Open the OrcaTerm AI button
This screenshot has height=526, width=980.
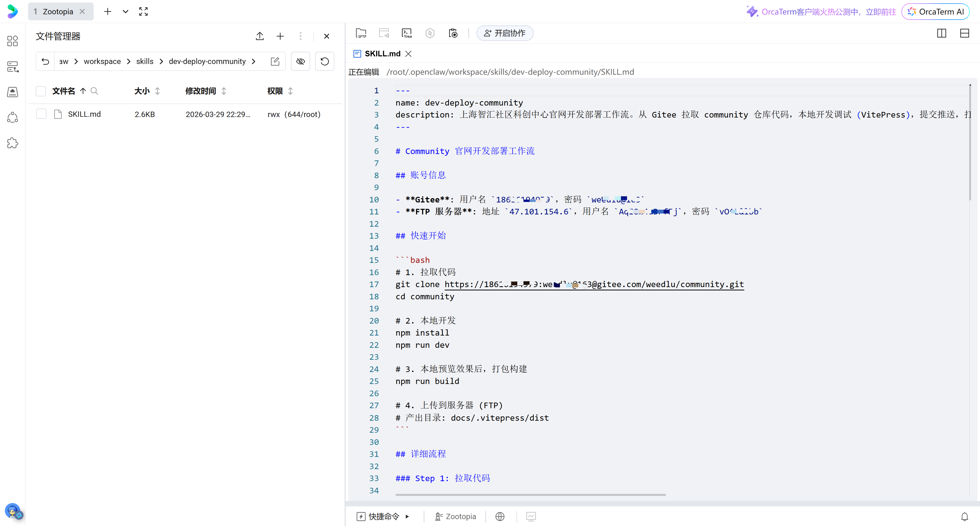(x=936, y=11)
